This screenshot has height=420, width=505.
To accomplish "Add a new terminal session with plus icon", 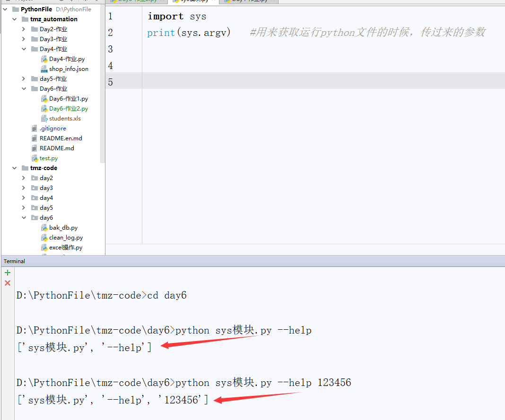I will click(8, 273).
